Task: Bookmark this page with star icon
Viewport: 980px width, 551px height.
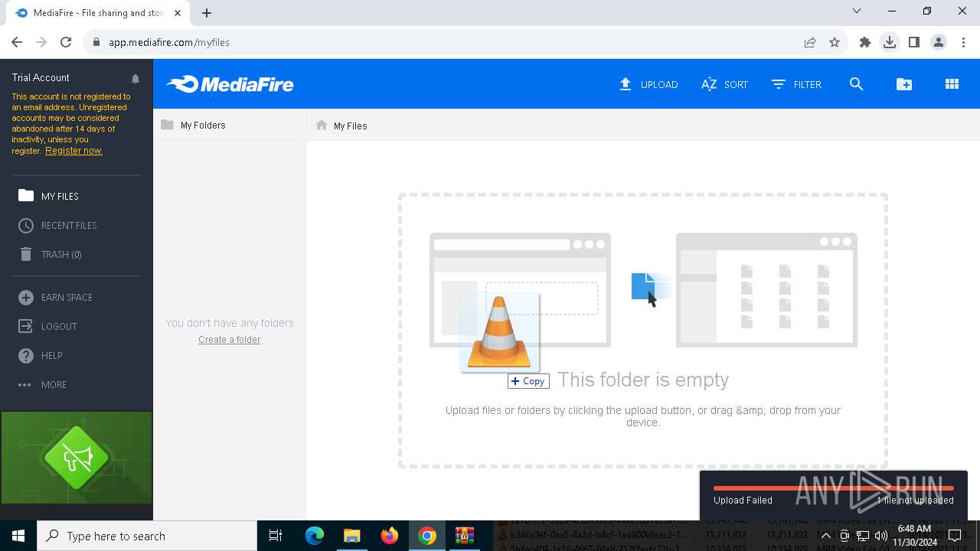Action: pyautogui.click(x=835, y=42)
